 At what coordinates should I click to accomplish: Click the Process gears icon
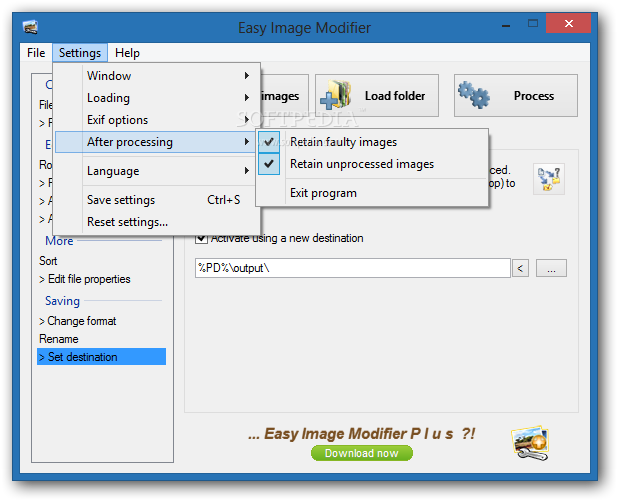(x=474, y=95)
